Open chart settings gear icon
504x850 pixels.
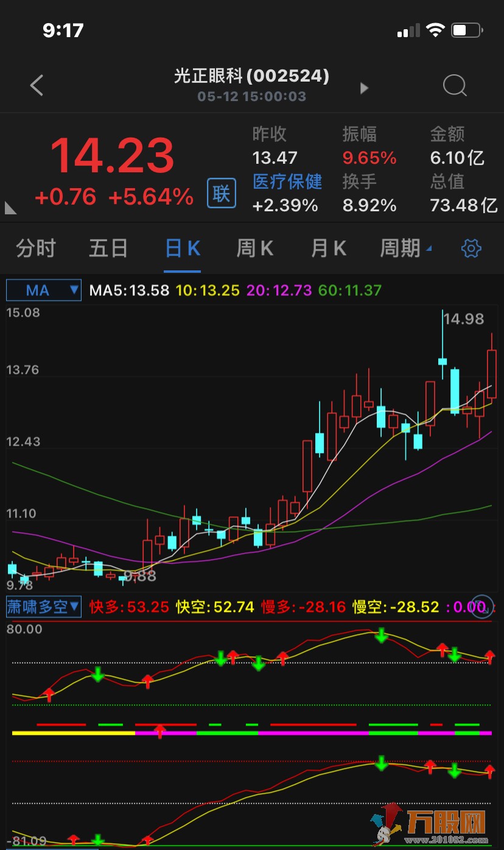pos(472,248)
